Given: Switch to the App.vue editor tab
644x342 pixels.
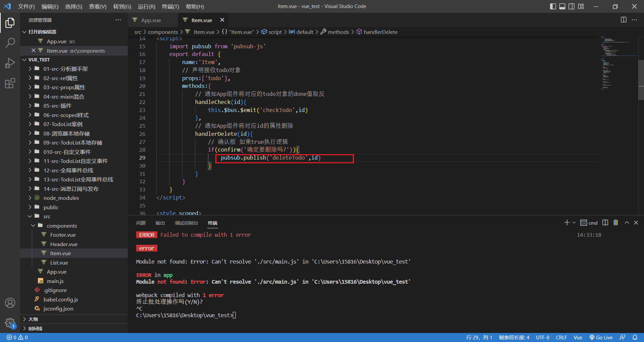Looking at the screenshot, I should 151,20.
